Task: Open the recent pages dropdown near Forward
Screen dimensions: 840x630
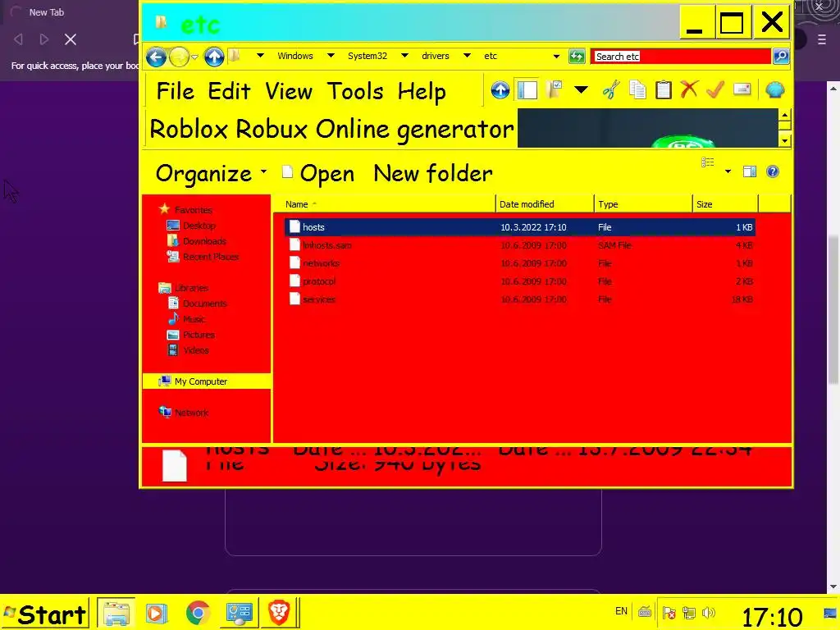Action: click(194, 57)
